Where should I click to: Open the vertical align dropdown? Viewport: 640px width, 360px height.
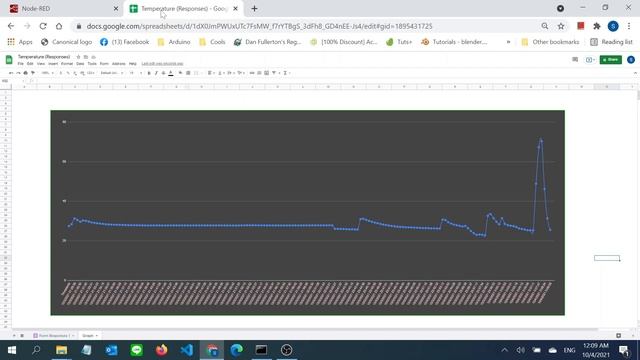(220, 73)
